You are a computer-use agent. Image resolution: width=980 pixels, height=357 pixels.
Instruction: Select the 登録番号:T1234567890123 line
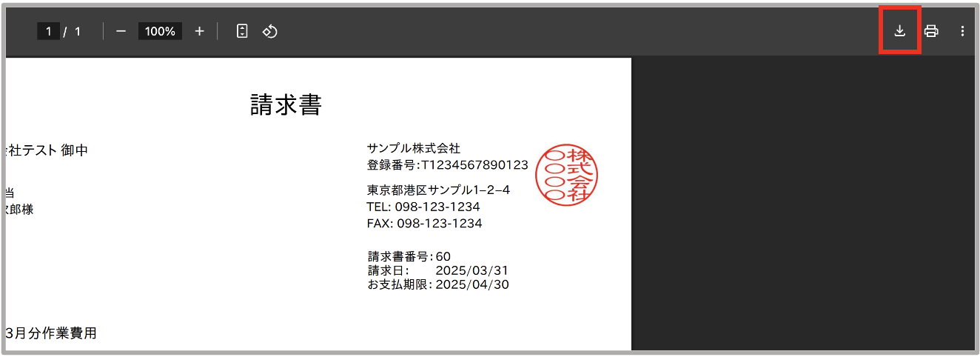click(x=447, y=164)
